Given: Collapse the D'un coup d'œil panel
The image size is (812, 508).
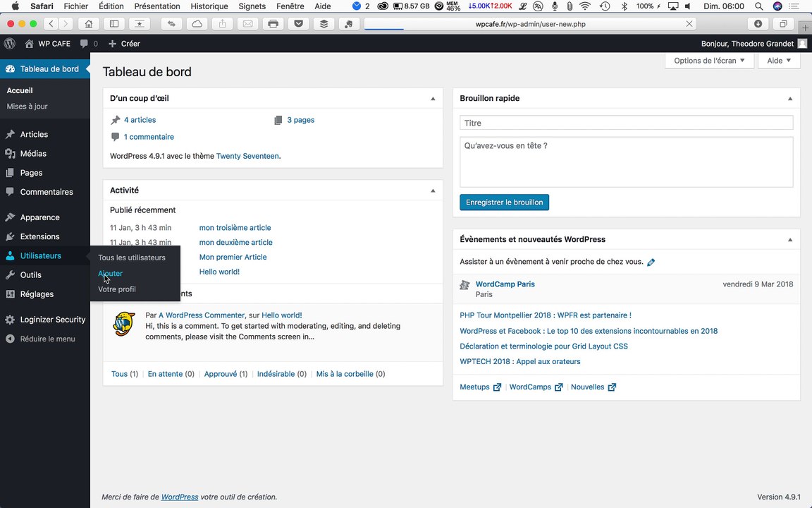Looking at the screenshot, I should tap(433, 99).
